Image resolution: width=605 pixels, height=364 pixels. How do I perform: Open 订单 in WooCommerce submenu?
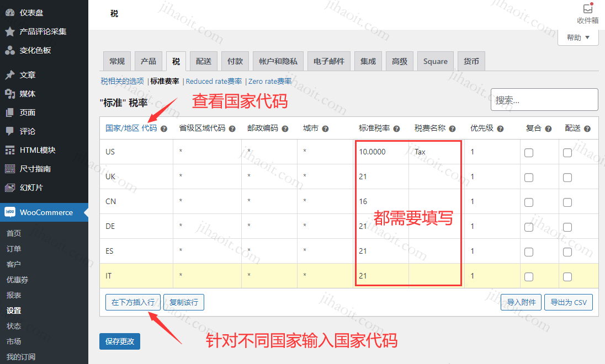14,249
